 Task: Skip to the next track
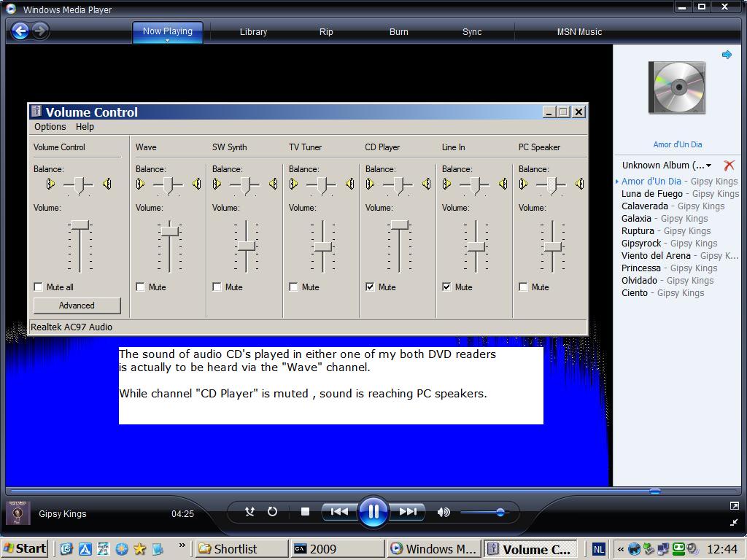tap(407, 511)
